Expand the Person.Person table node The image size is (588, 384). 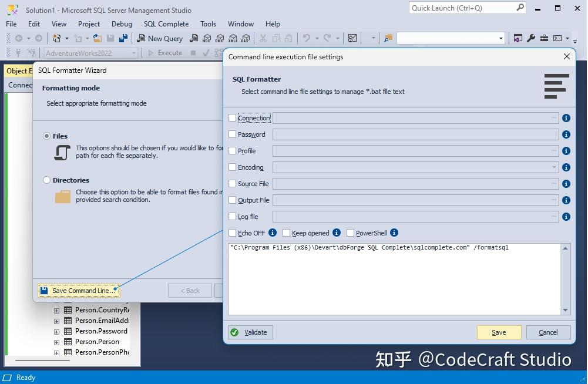(x=56, y=342)
